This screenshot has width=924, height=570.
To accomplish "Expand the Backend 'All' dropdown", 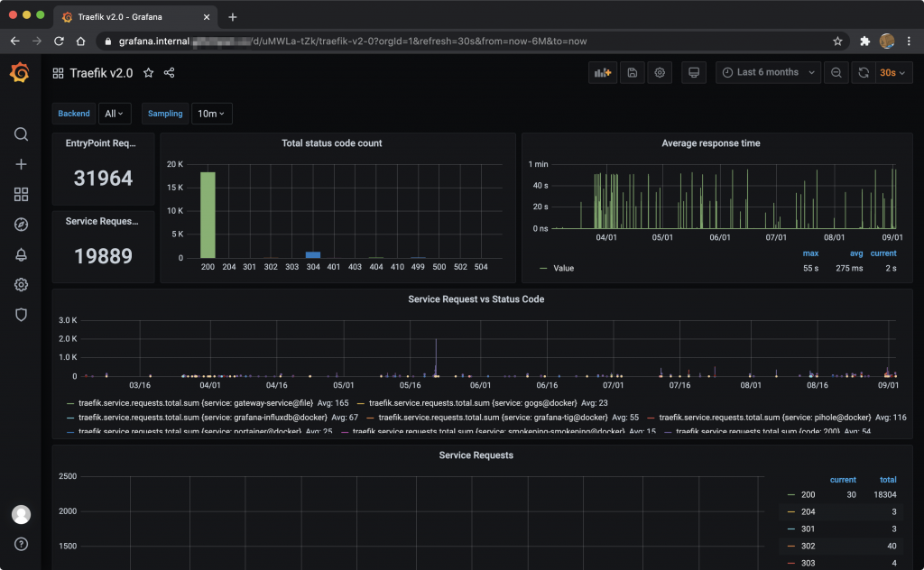I will (115, 114).
